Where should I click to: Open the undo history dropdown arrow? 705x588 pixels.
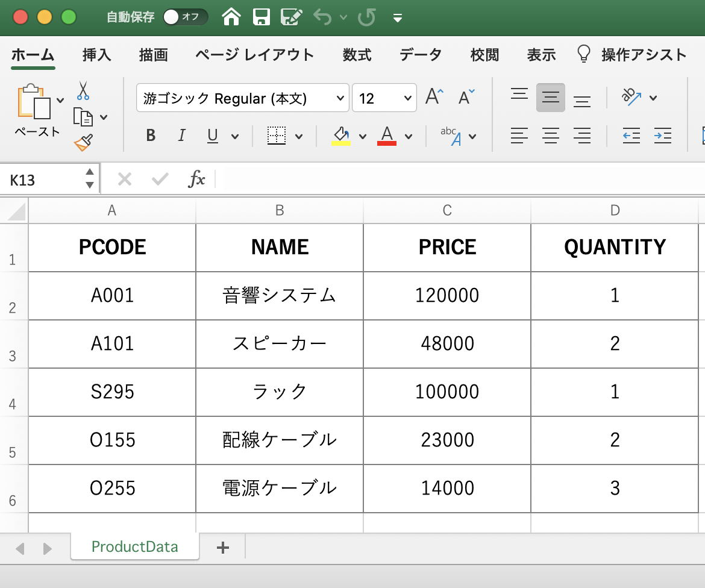pos(343,17)
